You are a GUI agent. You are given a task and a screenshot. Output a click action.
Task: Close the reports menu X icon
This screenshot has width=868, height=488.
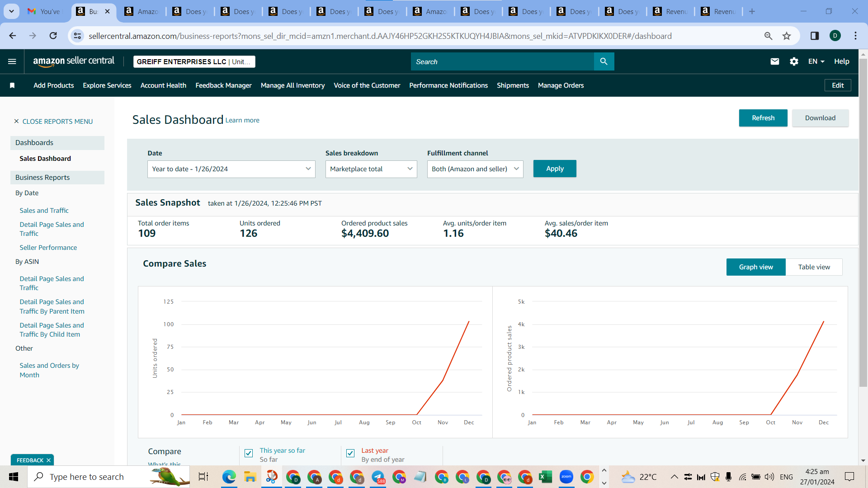[16, 121]
